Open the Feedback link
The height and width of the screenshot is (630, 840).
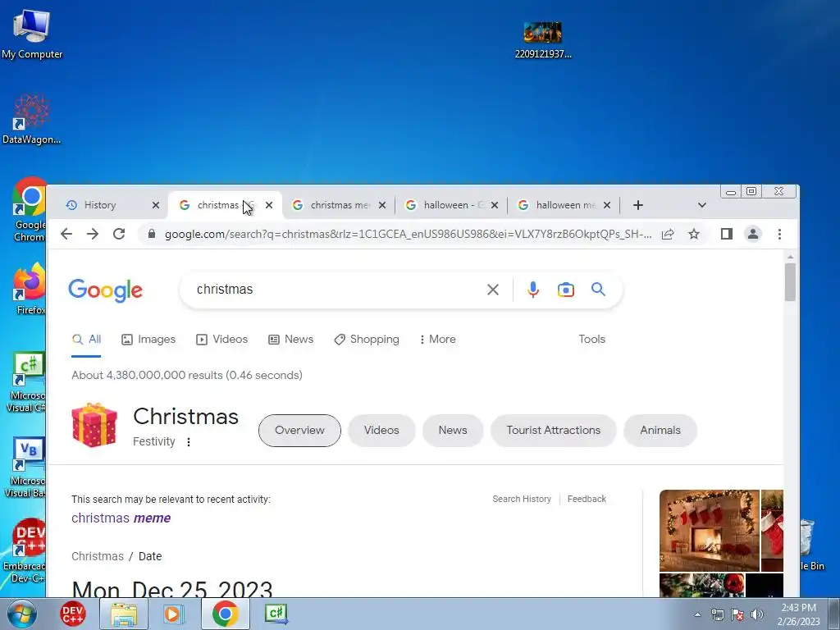pos(587,499)
